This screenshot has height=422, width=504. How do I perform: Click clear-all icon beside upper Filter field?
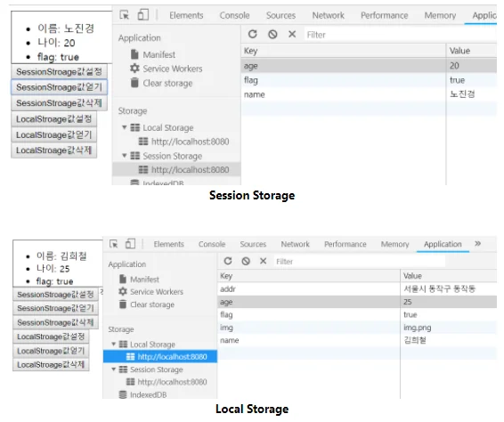pos(272,34)
